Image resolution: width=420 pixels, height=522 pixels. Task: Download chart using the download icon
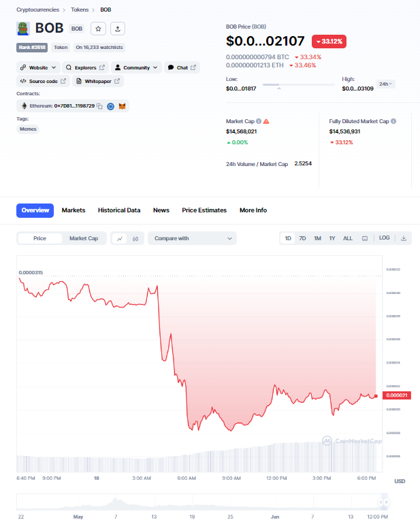(x=404, y=238)
